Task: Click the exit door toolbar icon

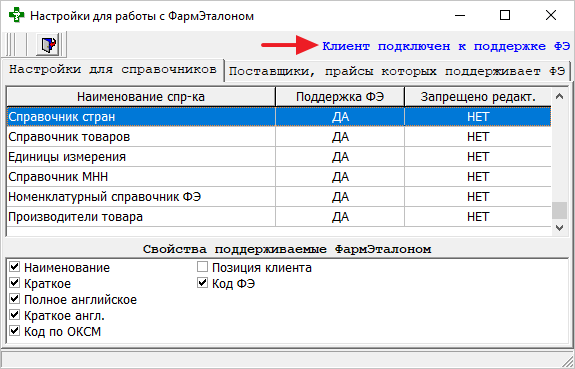Action: [x=49, y=45]
